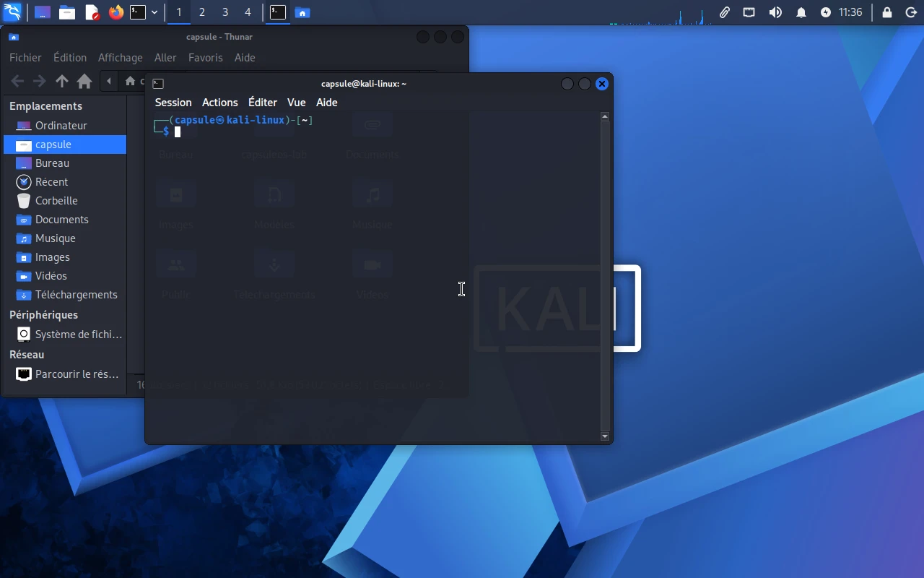Viewport: 924px width, 578px height.
Task: Launch Firefox from the top panel
Action: (116, 12)
